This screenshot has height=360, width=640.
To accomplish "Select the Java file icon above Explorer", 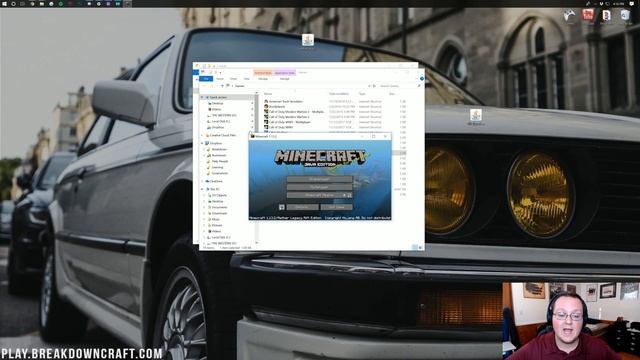I will [308, 41].
